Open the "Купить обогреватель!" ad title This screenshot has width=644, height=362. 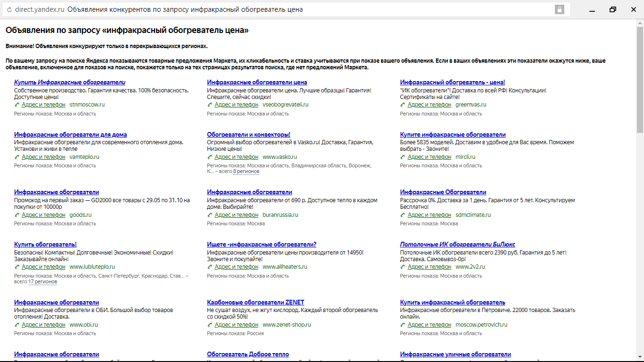(45, 245)
